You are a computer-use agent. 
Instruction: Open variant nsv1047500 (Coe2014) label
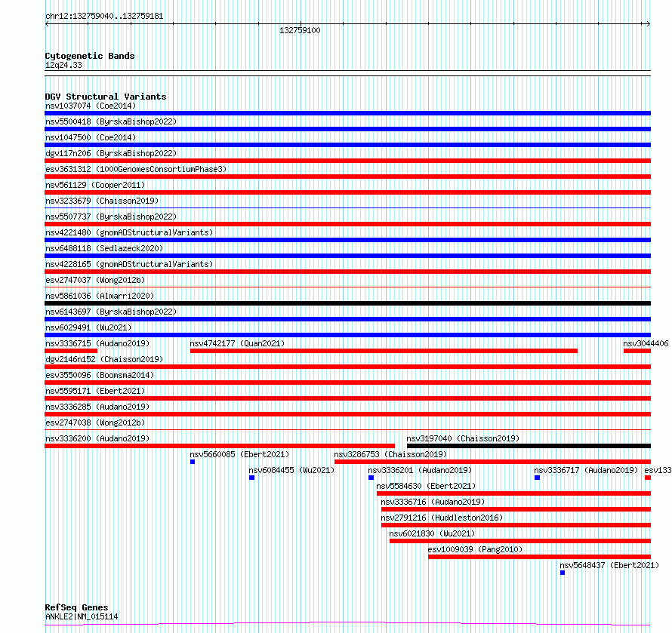click(91, 137)
